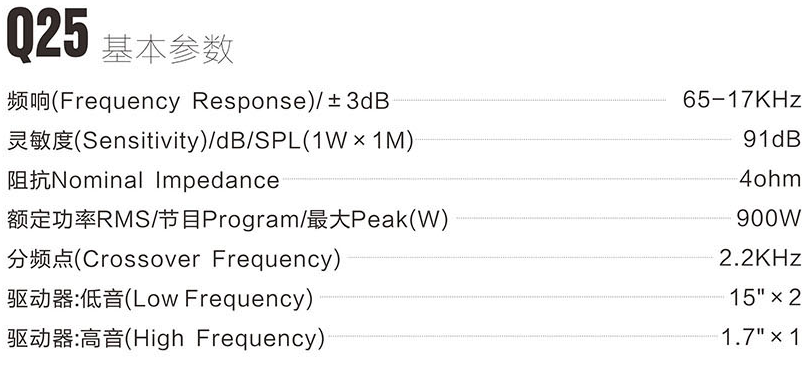
Task: Click the RMS/Program/Peak power label
Action: coord(227,220)
